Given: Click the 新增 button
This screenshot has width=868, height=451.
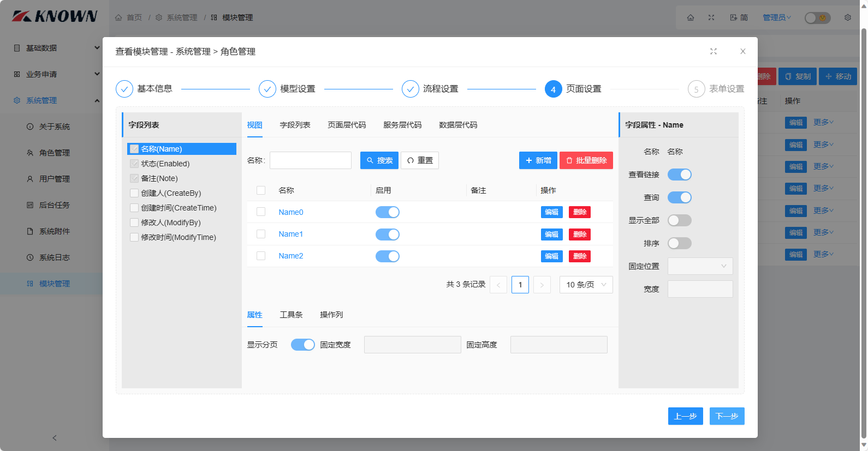Looking at the screenshot, I should [538, 160].
